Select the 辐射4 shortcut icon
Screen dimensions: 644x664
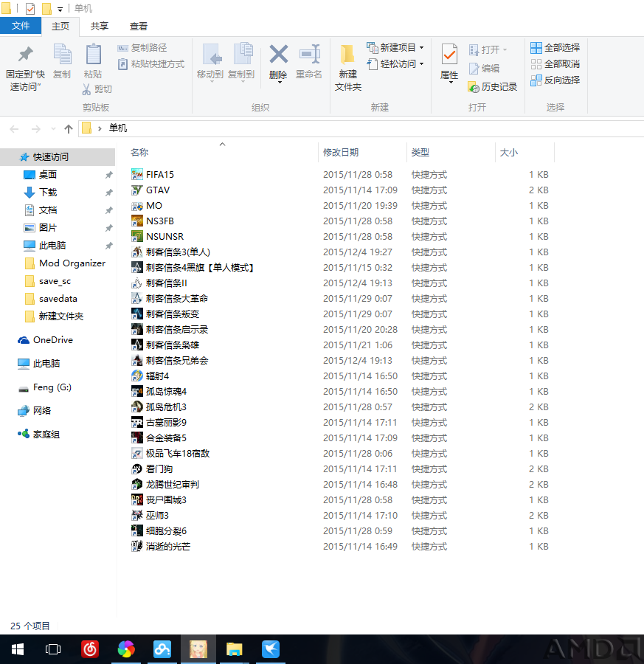pyautogui.click(x=136, y=376)
